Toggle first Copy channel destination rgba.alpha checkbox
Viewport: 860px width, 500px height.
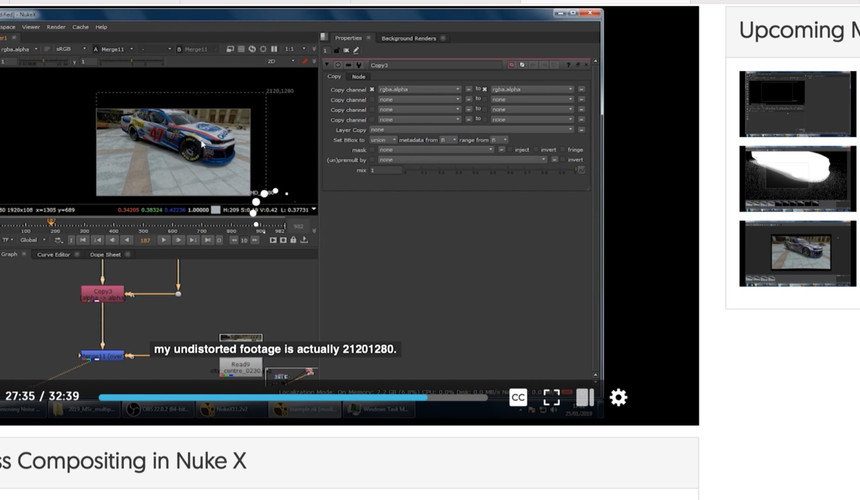(x=485, y=89)
